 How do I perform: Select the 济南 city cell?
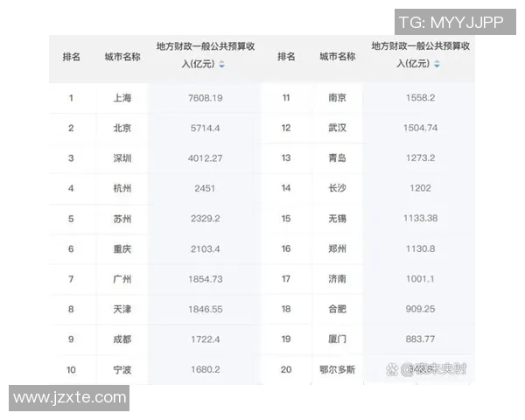(337, 279)
